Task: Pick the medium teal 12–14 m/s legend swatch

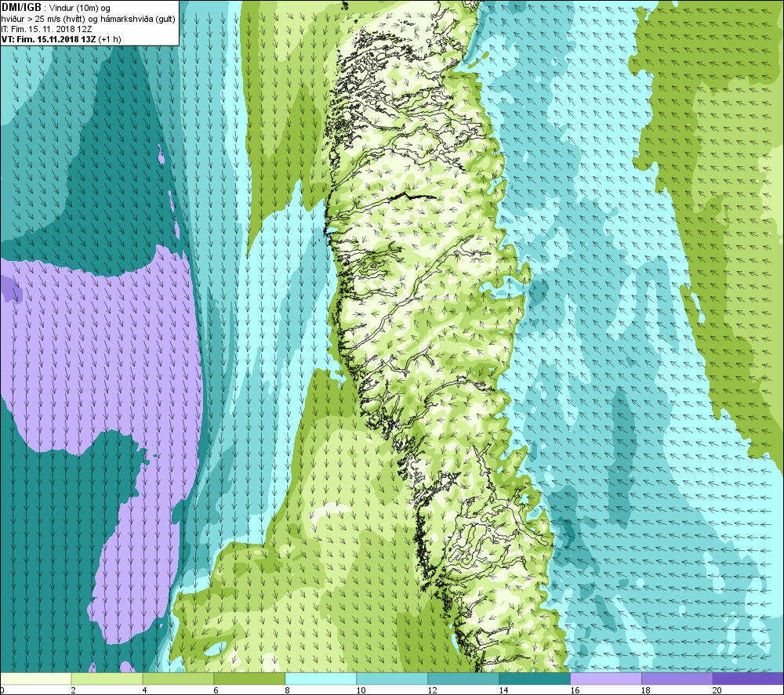Action: [x=463, y=679]
